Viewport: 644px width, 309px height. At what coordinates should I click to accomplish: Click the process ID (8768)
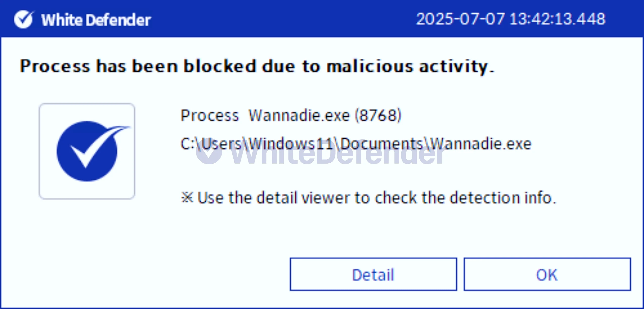[378, 116]
